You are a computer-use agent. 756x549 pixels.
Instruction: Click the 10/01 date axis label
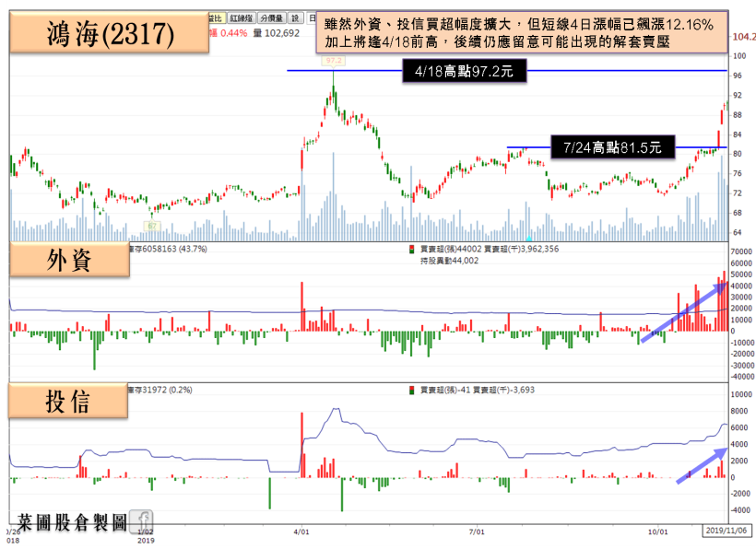pos(657,531)
